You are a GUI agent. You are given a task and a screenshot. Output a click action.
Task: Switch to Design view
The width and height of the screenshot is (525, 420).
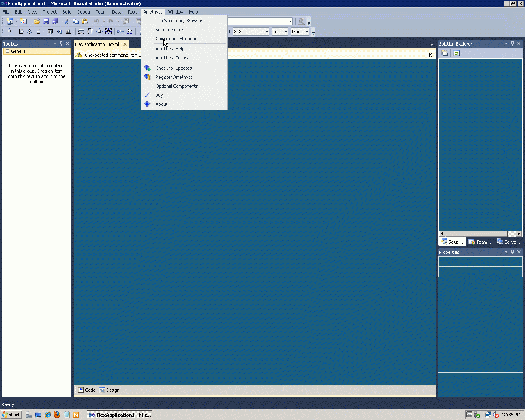pos(109,390)
